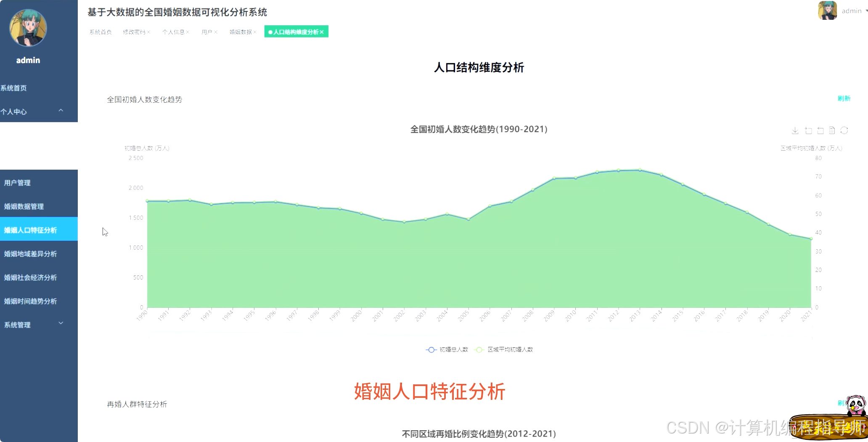868x442 pixels.
Task: Click the chart title 全国初婚人数变化趋势(1990-2021)
Action: tap(479, 129)
